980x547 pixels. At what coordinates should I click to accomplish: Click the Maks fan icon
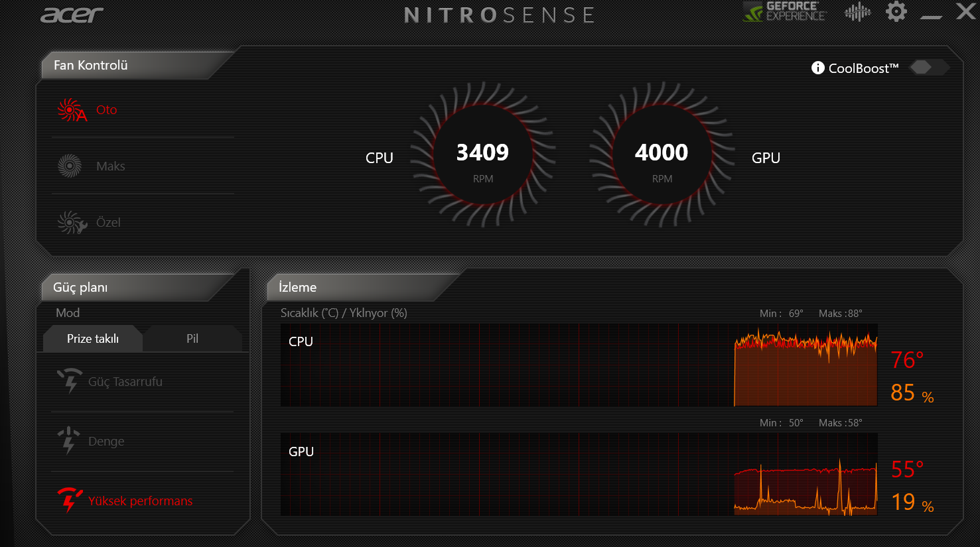tap(70, 166)
